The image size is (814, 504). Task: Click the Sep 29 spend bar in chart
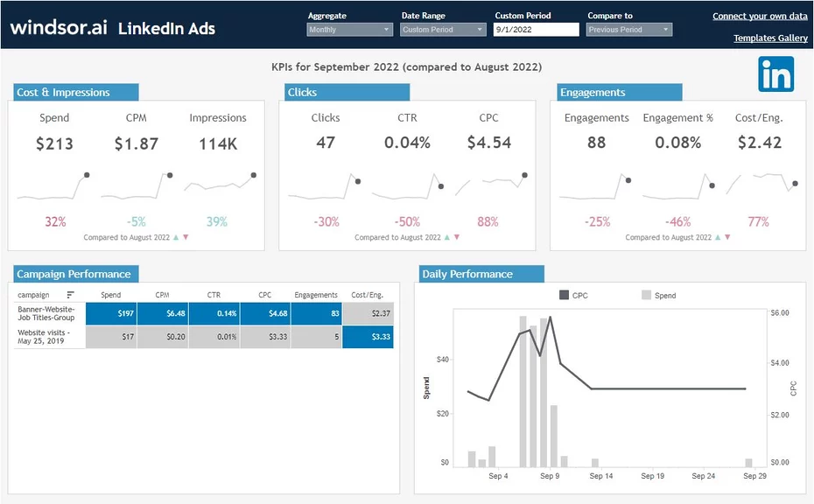coord(748,463)
